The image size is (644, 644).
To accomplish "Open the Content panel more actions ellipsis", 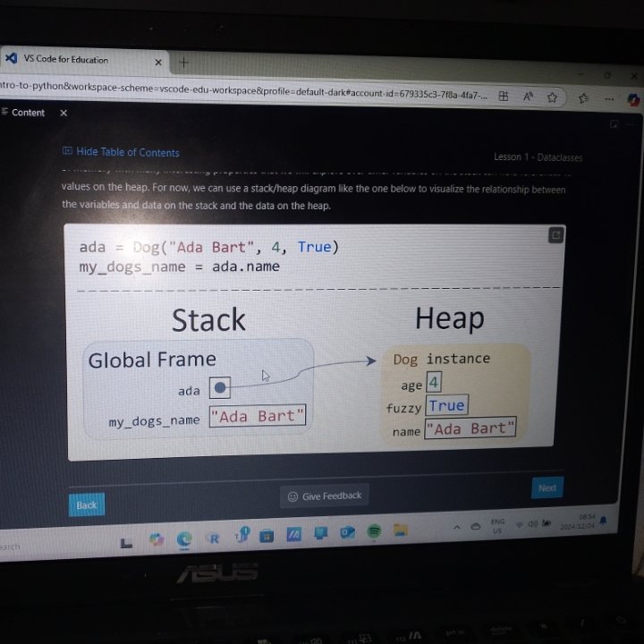I will [630, 124].
